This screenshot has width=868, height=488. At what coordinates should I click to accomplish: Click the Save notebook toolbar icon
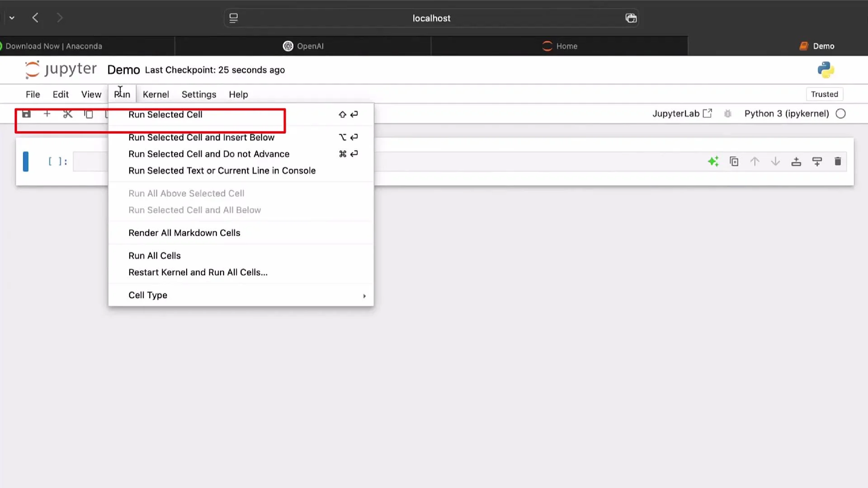tap(26, 114)
